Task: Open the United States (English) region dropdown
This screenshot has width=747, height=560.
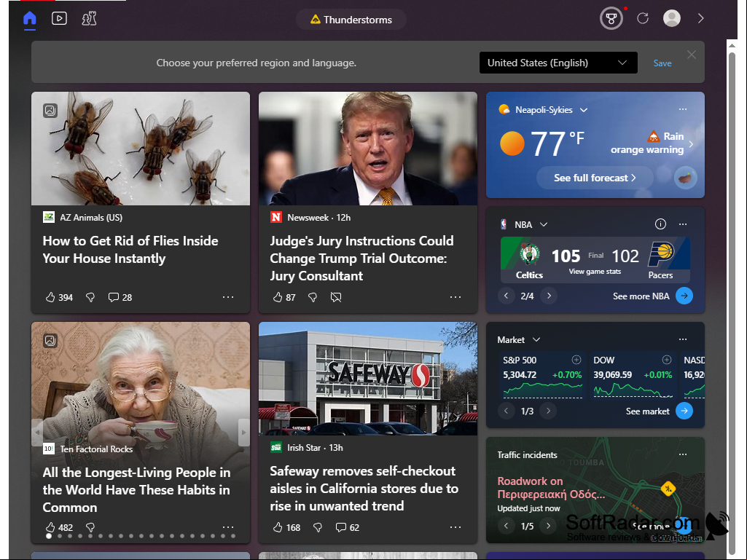Action: coord(558,63)
